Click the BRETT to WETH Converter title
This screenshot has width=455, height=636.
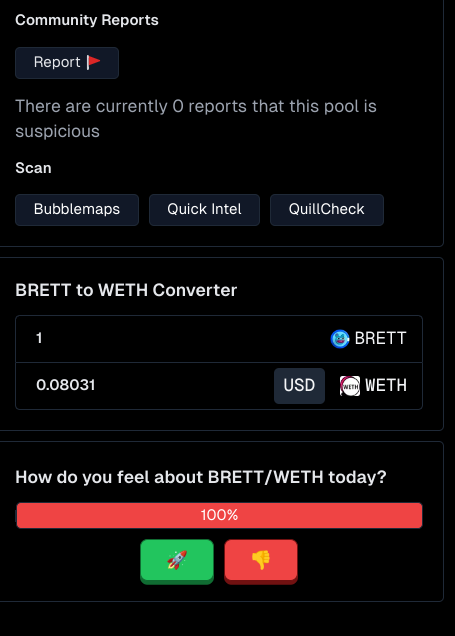point(126,290)
